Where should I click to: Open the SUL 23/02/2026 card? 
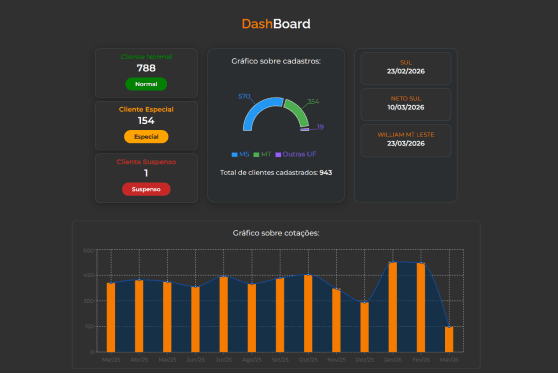tap(406, 68)
